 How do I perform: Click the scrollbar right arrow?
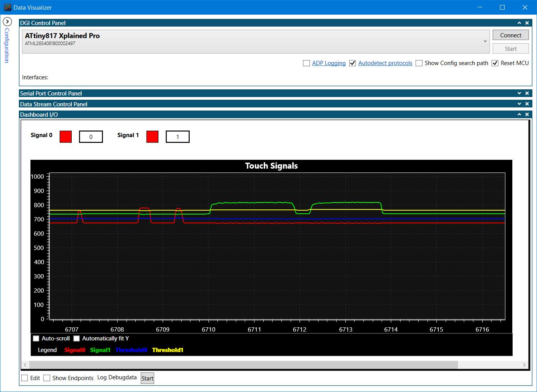(x=524, y=365)
